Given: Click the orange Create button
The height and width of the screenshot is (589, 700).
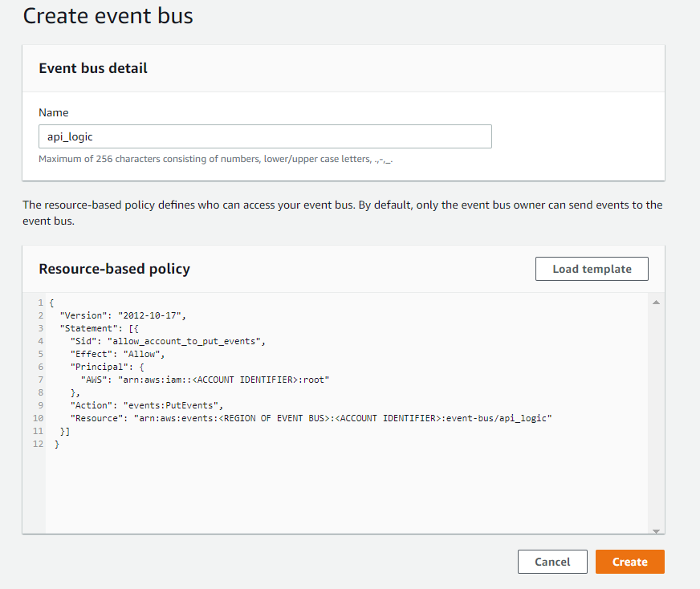Looking at the screenshot, I should click(630, 562).
